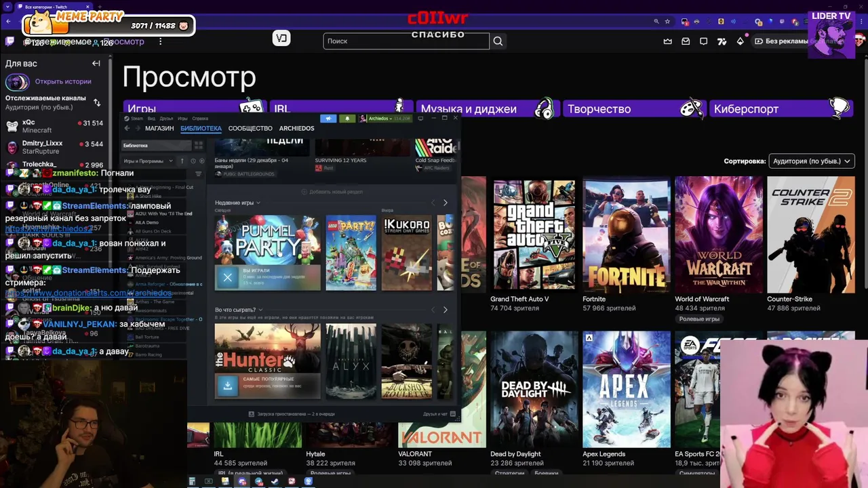Bookmark page with star icon
868x488 pixels.
pos(668,22)
